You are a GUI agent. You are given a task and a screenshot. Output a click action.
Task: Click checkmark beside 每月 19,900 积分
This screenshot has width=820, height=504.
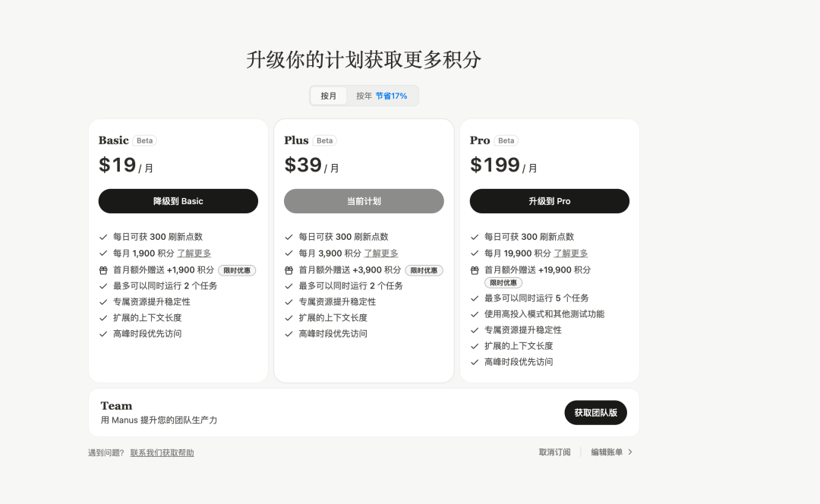coord(475,254)
